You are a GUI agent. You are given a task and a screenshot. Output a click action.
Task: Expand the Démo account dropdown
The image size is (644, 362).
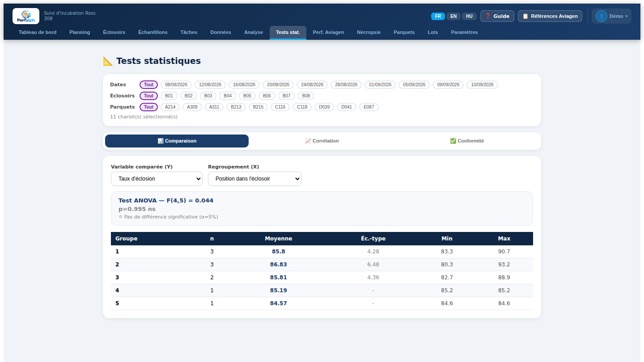pyautogui.click(x=611, y=16)
